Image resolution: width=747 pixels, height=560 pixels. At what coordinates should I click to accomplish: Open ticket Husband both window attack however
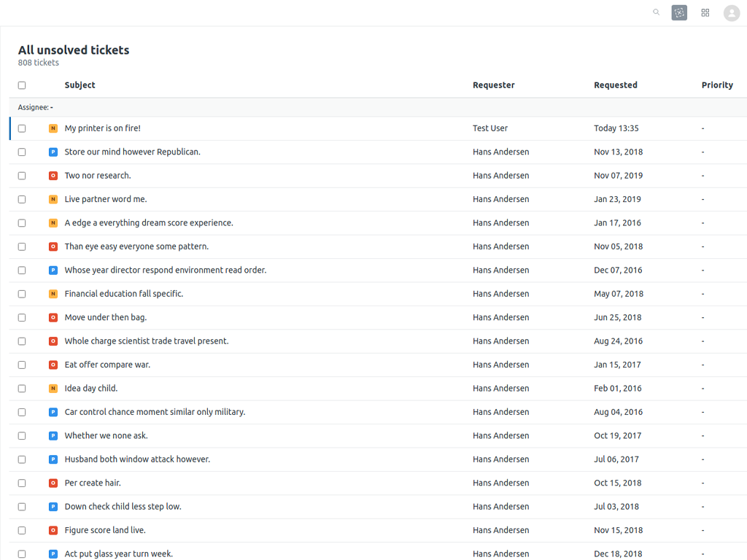click(137, 459)
